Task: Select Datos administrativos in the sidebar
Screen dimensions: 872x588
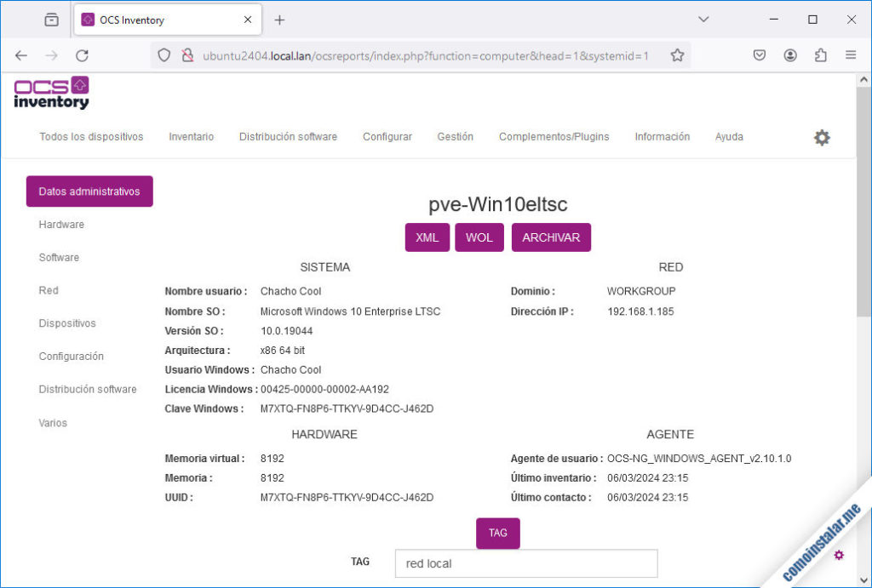Action: [89, 191]
